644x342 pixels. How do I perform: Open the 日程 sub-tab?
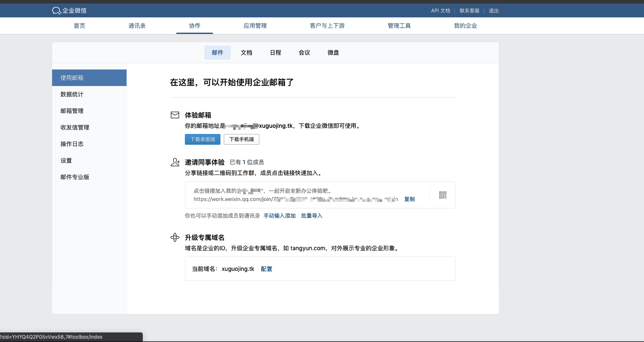click(275, 53)
